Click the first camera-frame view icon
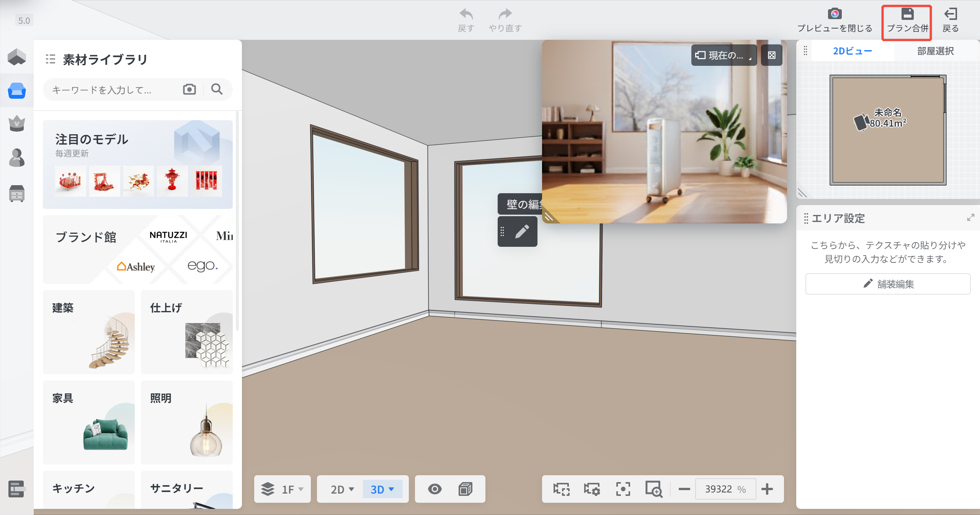Viewport: 980px width, 515px height. [x=561, y=489]
